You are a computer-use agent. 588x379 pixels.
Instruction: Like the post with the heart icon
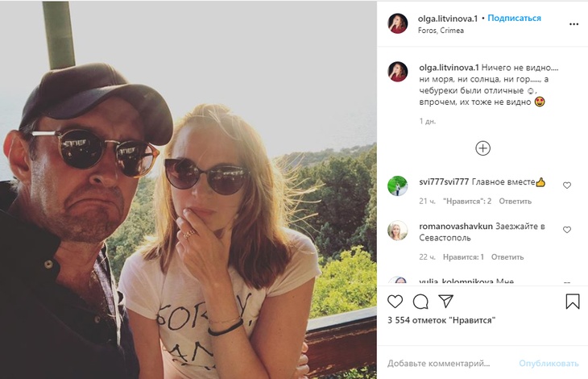tap(395, 302)
